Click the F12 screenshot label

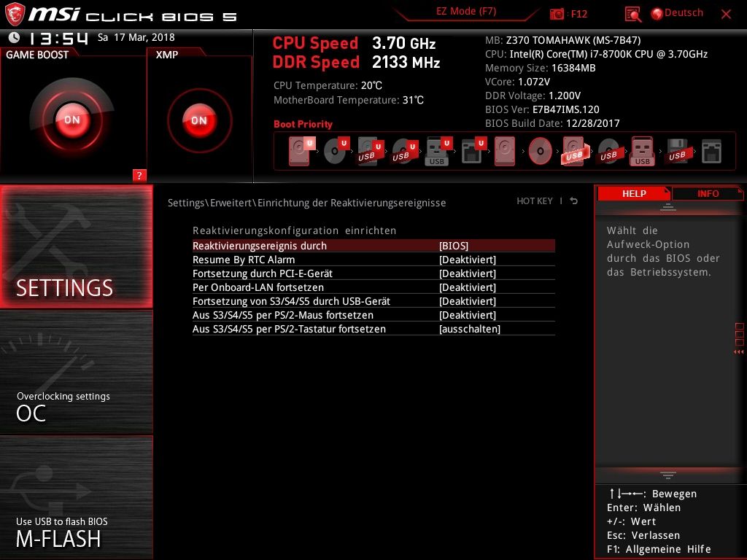coord(578,14)
